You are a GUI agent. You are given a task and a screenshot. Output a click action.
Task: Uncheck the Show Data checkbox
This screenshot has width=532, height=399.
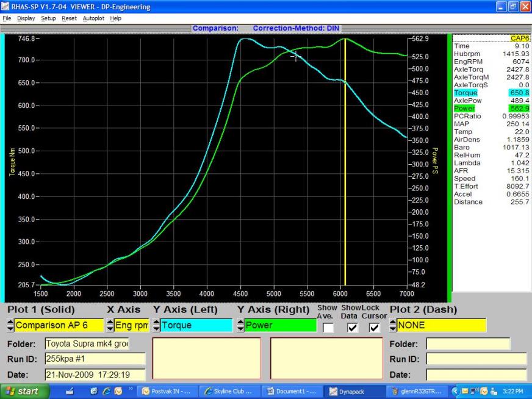click(351, 328)
